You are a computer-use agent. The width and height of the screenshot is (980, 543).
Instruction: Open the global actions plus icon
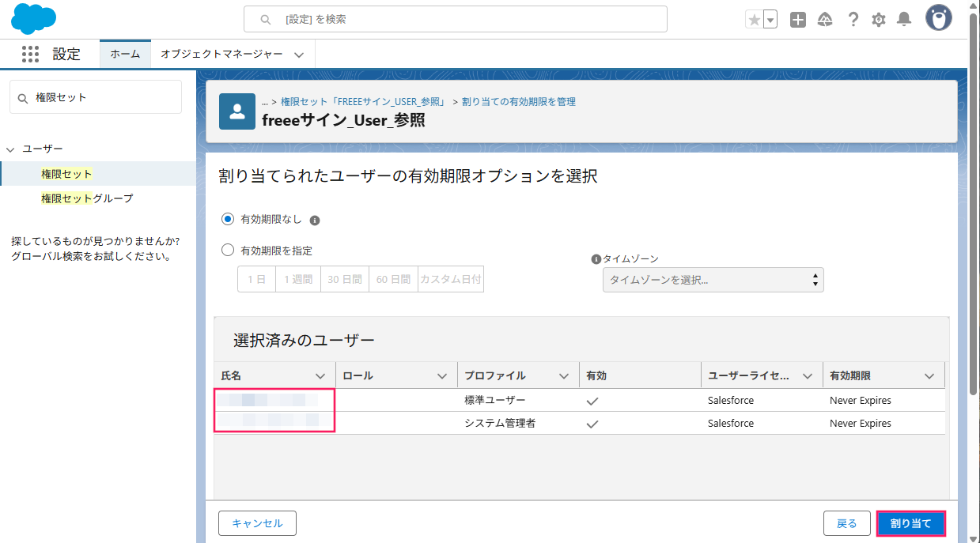798,20
